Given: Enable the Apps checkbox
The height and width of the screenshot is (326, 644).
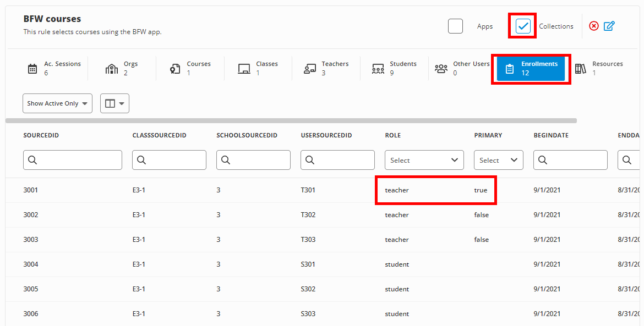Looking at the screenshot, I should [455, 26].
